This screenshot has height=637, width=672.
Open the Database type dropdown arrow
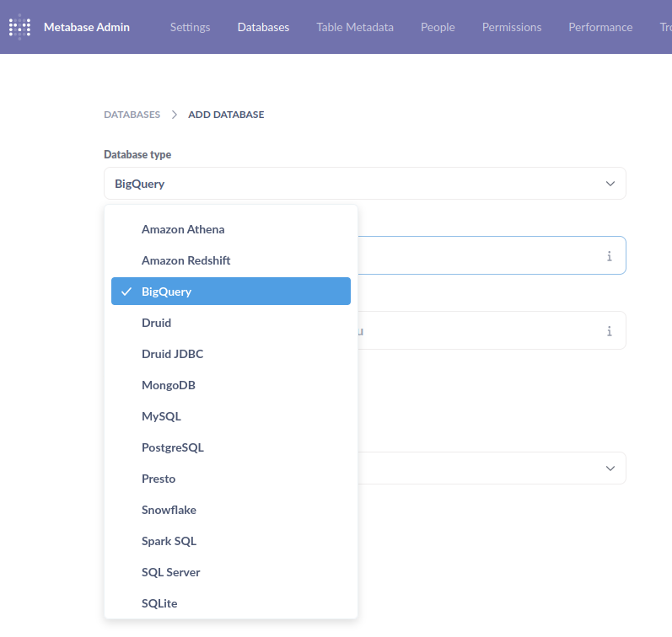(610, 184)
